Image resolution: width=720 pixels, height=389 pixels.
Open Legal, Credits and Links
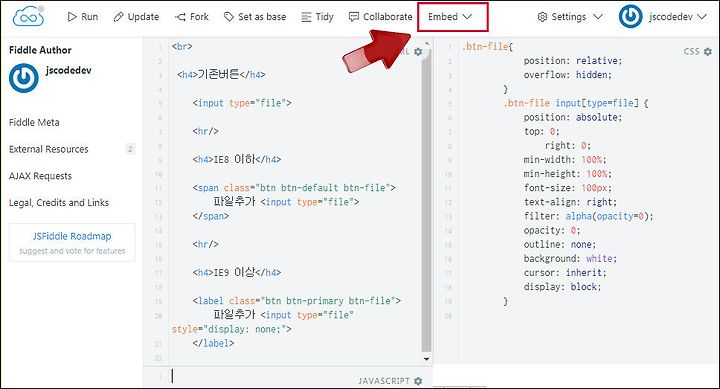(x=59, y=203)
